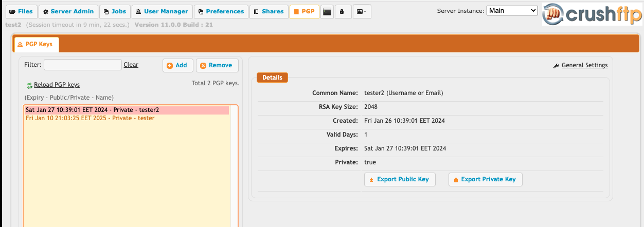644x227 pixels.
Task: Click the Version 11.0.0 Build text
Action: [x=173, y=25]
